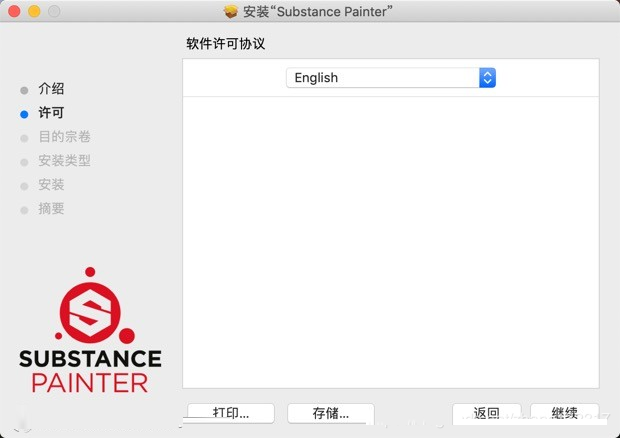The width and height of the screenshot is (620, 438).
Task: Click inside the license agreement text area
Action: [x=391, y=242]
